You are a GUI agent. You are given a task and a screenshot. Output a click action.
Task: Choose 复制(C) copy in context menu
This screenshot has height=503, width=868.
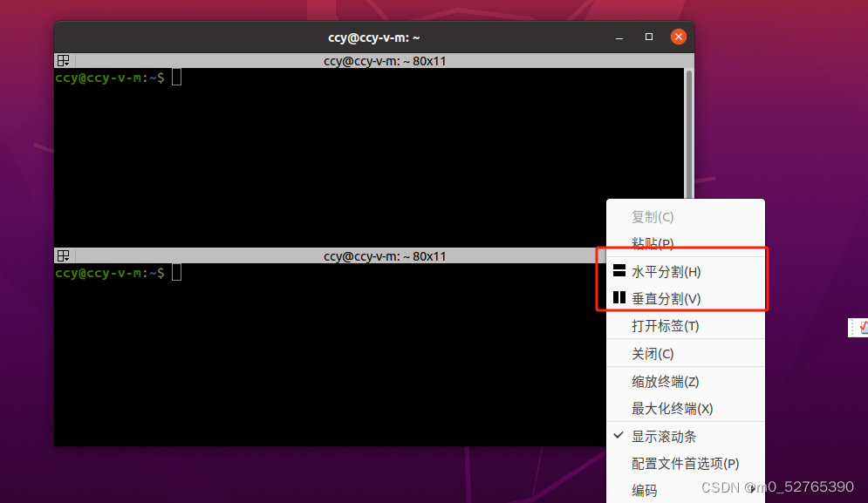[x=686, y=217]
